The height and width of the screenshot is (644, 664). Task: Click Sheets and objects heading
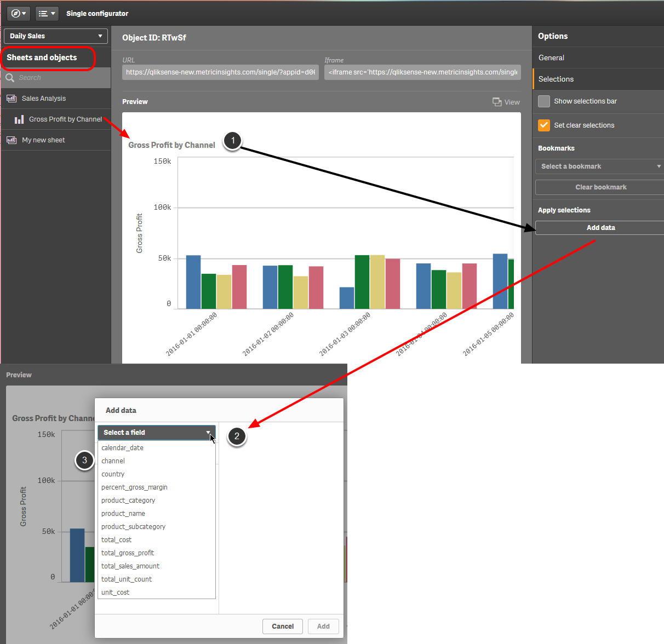tap(42, 58)
